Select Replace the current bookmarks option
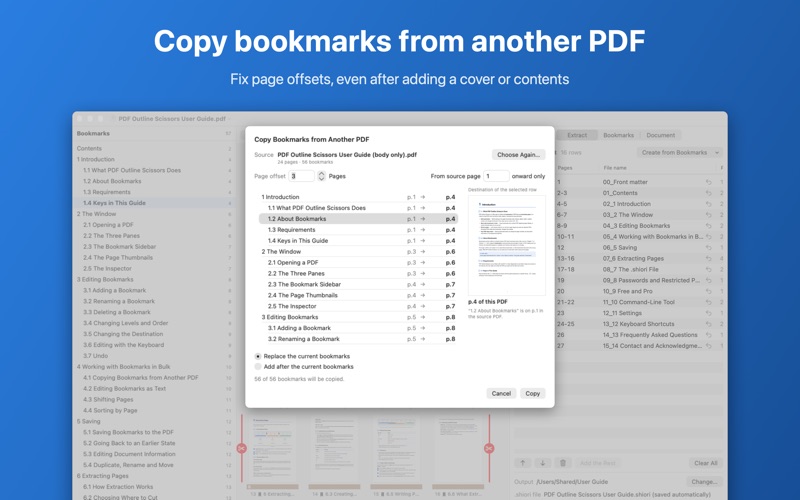Screen dimensions: 800x500 point(258,356)
